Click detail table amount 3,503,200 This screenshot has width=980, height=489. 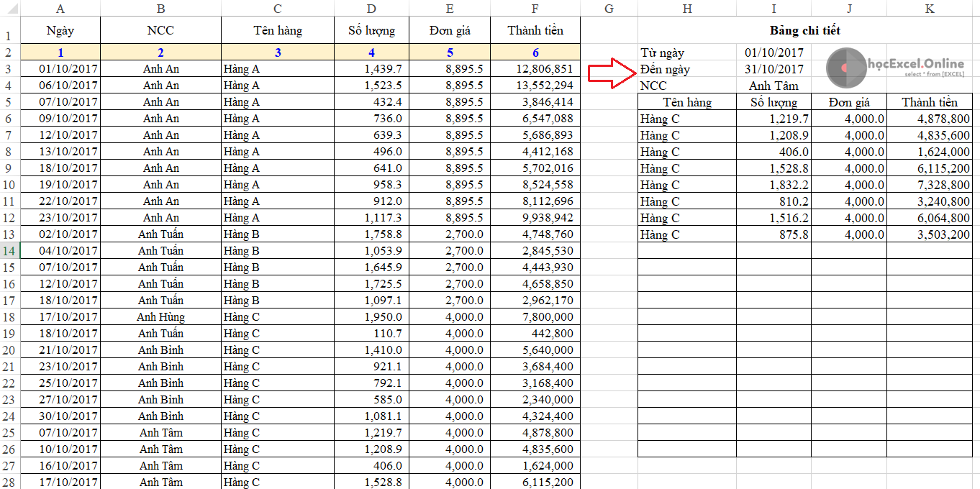[930, 234]
